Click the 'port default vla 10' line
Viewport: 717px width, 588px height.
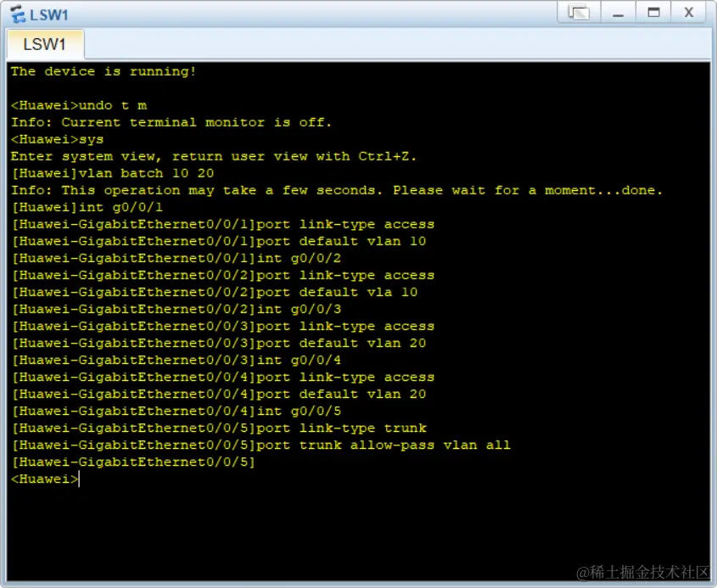pos(215,292)
